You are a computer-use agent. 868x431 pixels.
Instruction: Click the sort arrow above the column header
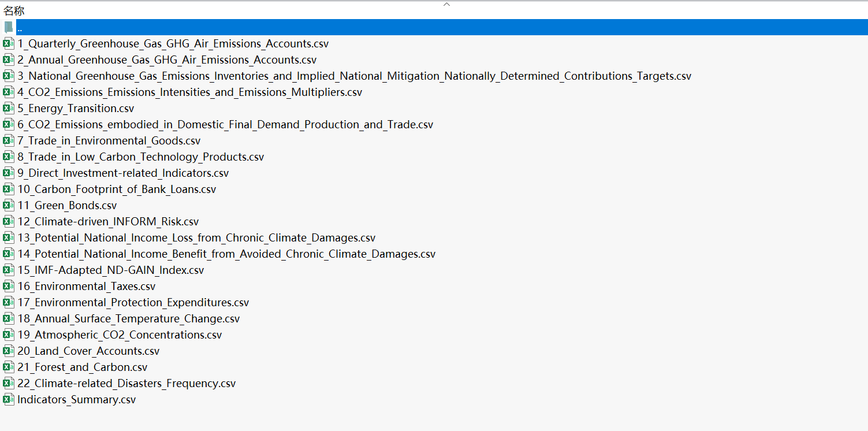[446, 4]
